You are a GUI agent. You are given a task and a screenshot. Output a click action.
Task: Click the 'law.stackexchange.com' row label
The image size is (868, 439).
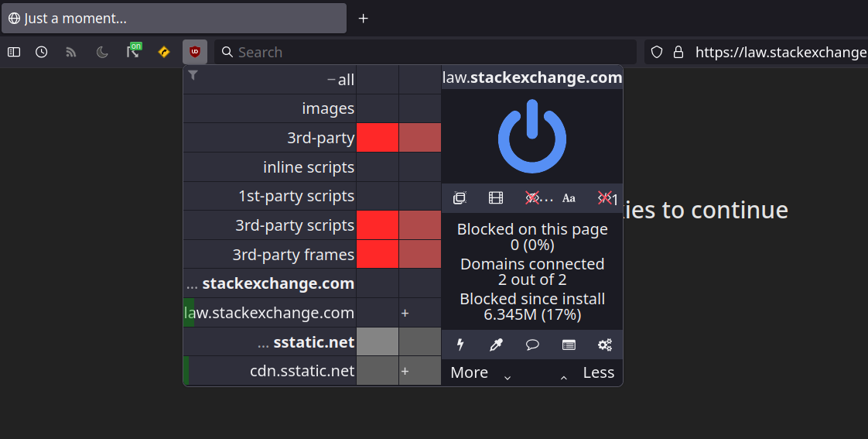tap(269, 313)
